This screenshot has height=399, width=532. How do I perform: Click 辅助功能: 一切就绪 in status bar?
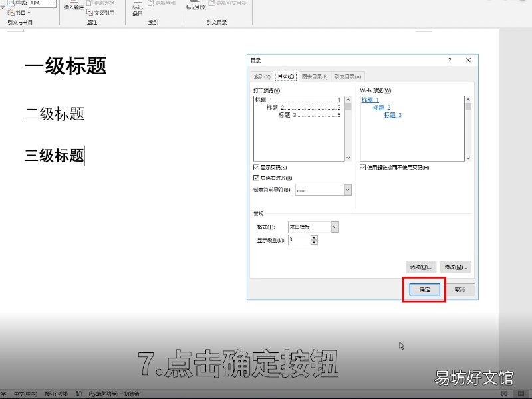(114, 394)
